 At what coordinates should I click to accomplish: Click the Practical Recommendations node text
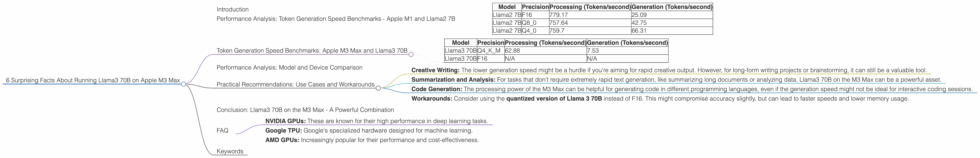(x=295, y=84)
